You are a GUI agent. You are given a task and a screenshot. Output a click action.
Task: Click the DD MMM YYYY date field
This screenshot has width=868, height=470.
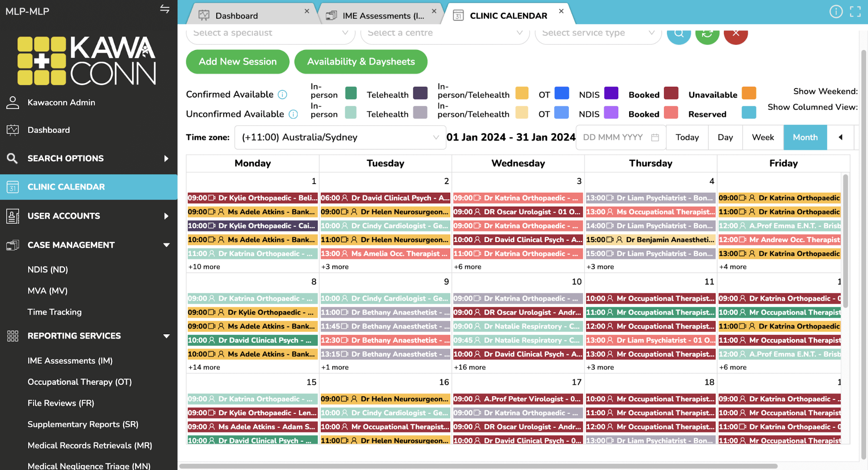point(620,137)
